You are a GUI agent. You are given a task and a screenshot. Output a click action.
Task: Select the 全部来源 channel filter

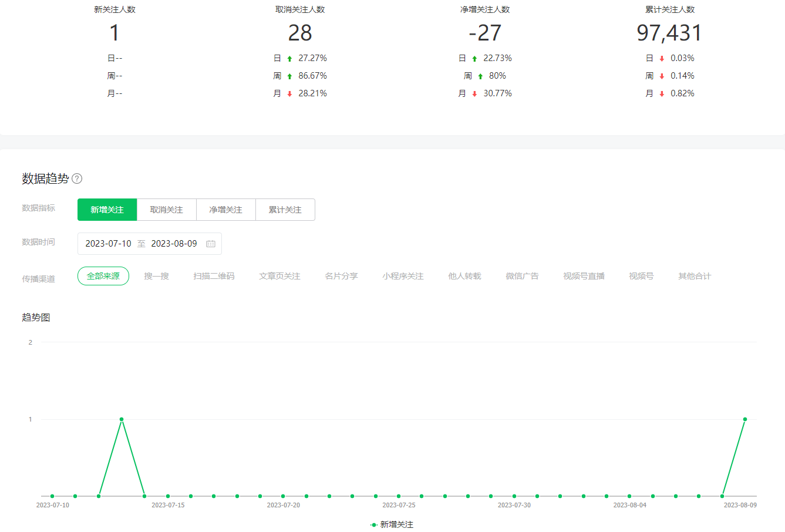103,276
